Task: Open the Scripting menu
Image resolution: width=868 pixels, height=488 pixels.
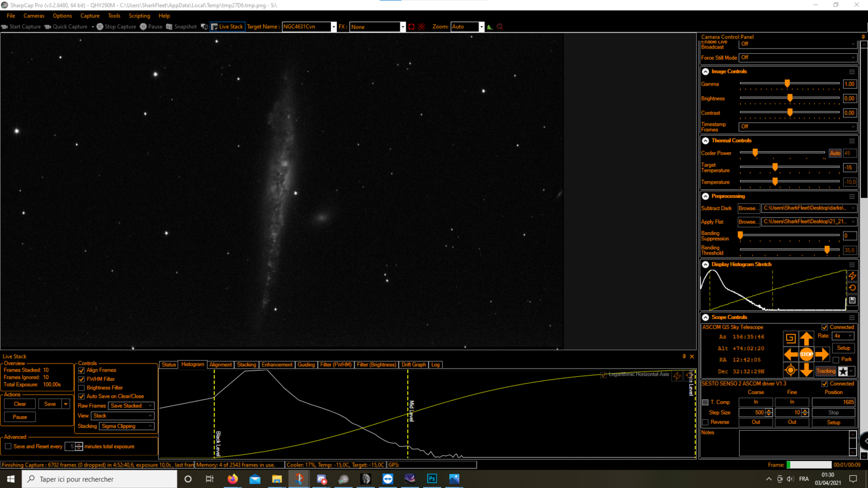Action: coord(139,16)
